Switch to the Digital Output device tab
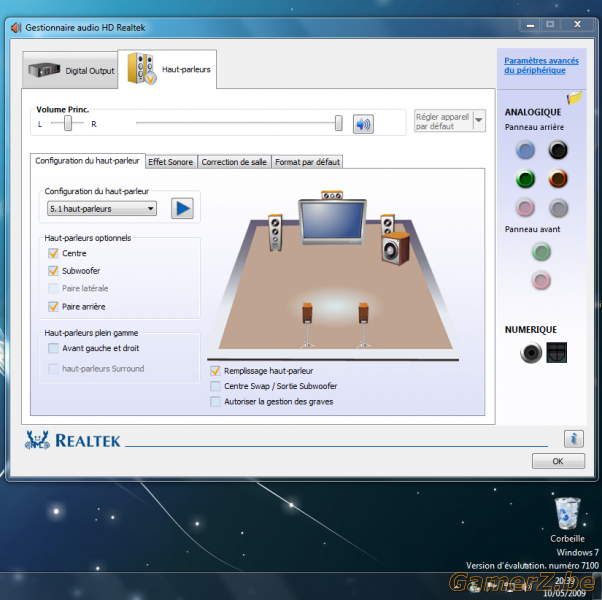Screen dimensions: 602x600 pyautogui.click(x=70, y=70)
